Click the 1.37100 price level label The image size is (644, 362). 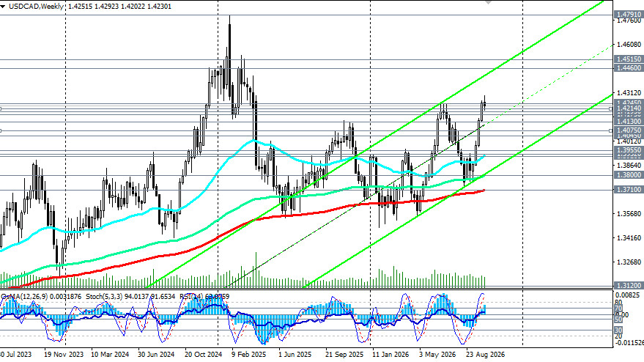[629, 189]
